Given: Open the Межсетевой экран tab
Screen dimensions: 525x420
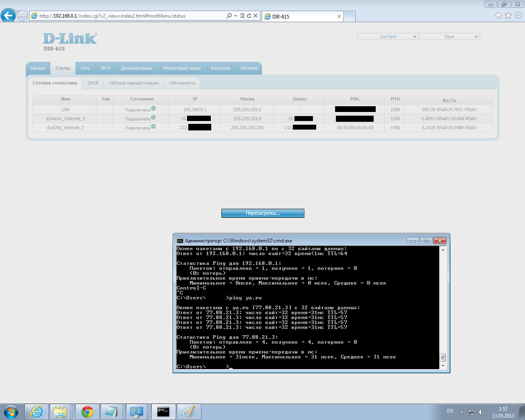Looking at the screenshot, I should 182,68.
